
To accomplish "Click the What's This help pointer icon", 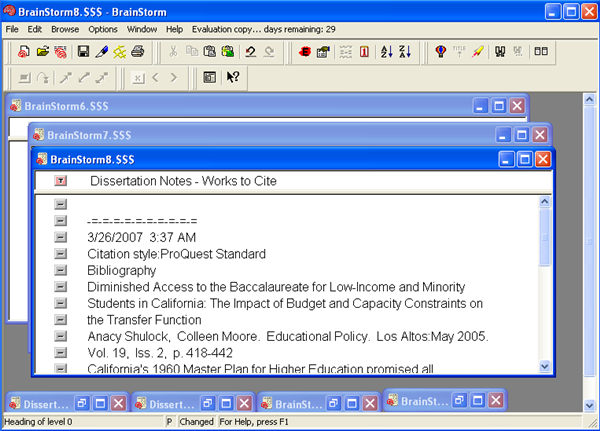I will 233,78.
